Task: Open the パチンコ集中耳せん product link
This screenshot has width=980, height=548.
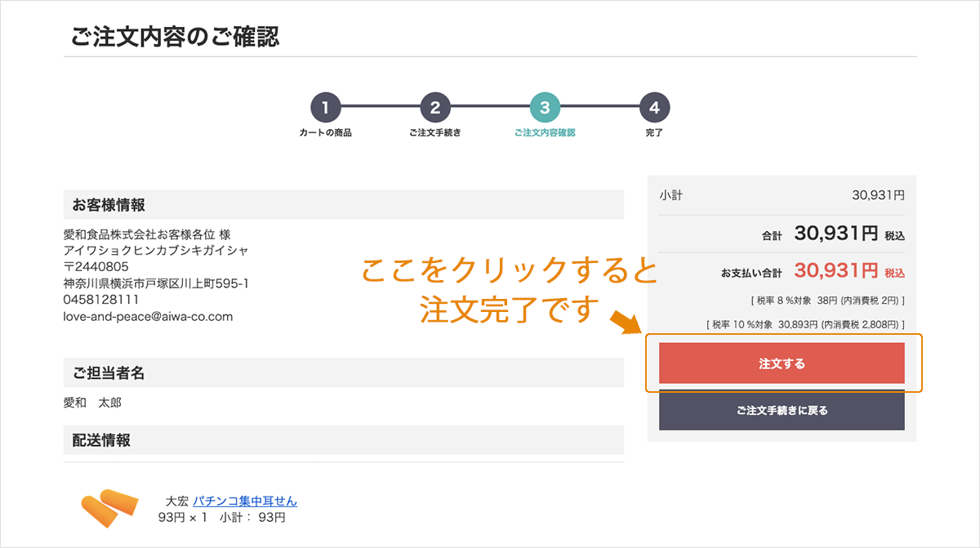Action: click(x=245, y=501)
